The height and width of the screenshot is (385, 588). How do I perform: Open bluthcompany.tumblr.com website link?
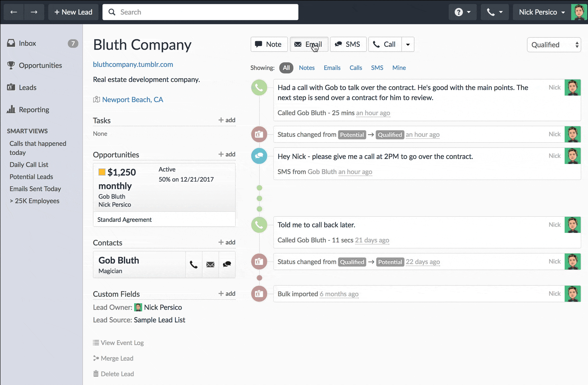(x=133, y=65)
